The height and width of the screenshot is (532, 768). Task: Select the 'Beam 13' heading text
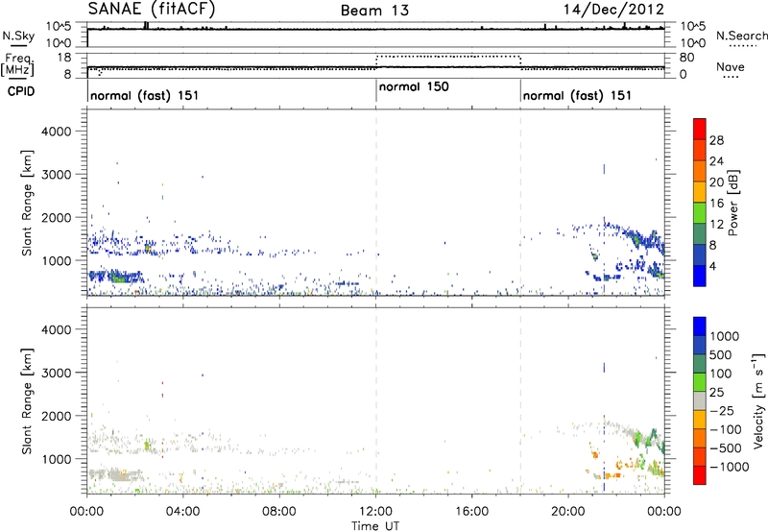click(374, 11)
